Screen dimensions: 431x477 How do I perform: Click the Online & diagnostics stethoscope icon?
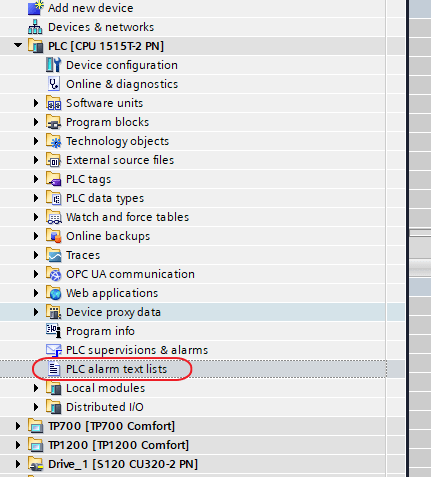(x=54, y=84)
